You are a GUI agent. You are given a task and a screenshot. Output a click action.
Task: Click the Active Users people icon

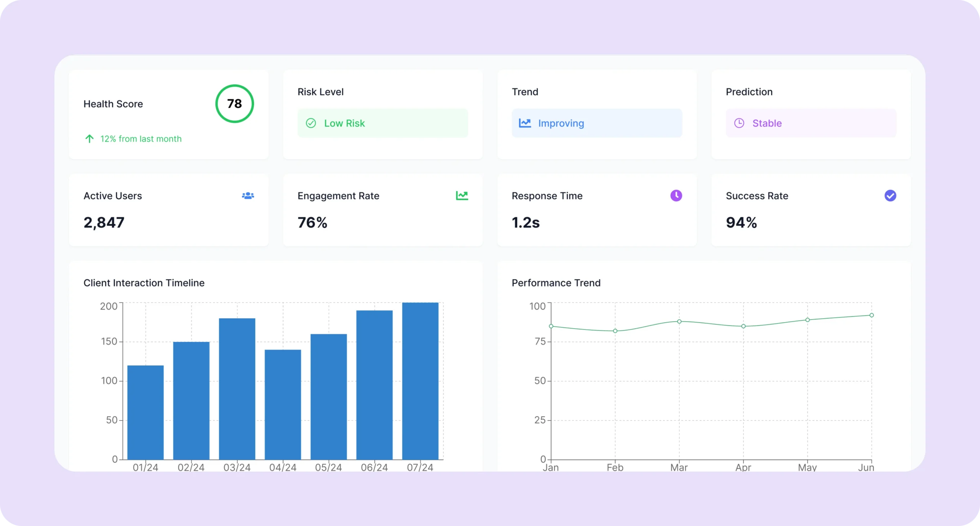[248, 195]
